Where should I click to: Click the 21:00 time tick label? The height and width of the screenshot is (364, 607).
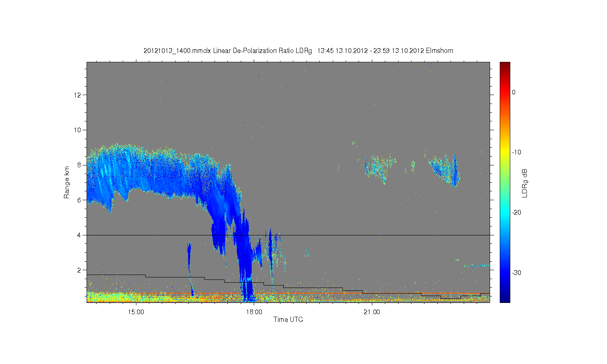(x=372, y=312)
